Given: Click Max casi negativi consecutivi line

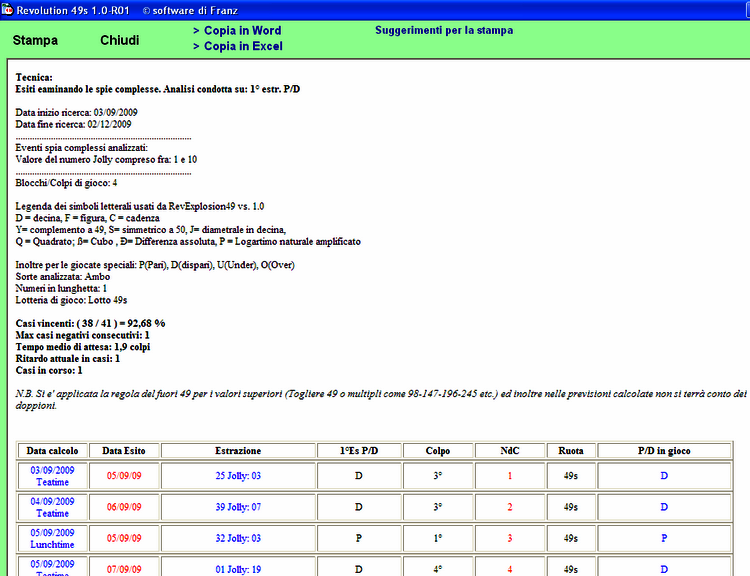Looking at the screenshot, I should (x=82, y=335).
